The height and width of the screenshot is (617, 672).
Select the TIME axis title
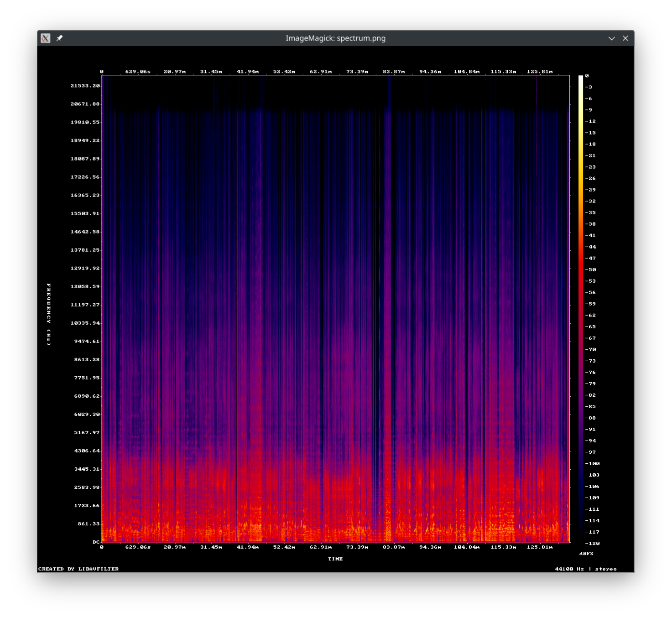click(x=336, y=559)
